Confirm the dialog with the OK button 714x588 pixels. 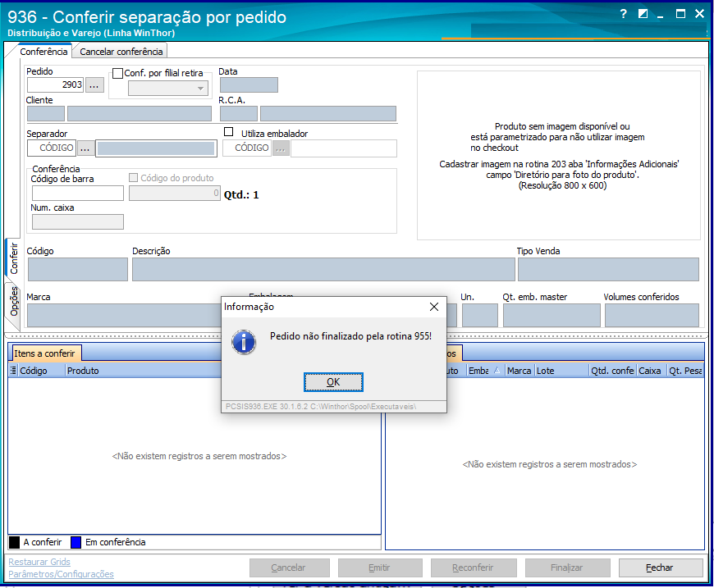(333, 382)
